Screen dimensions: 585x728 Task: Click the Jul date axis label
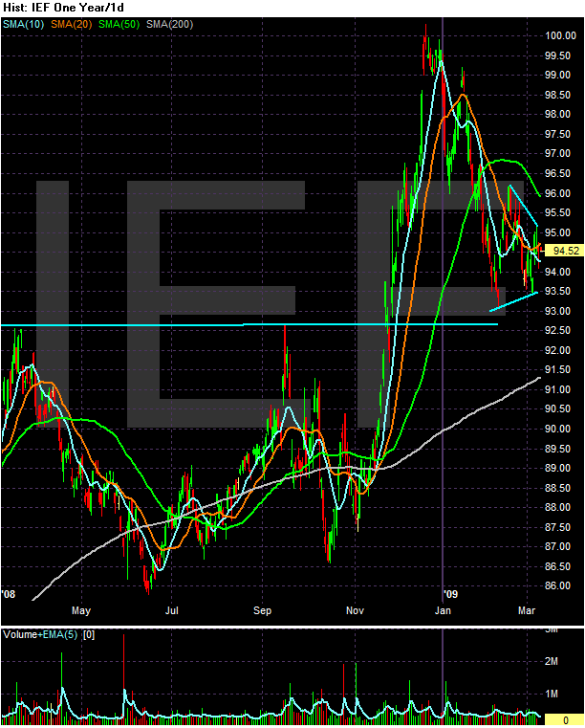click(x=172, y=610)
